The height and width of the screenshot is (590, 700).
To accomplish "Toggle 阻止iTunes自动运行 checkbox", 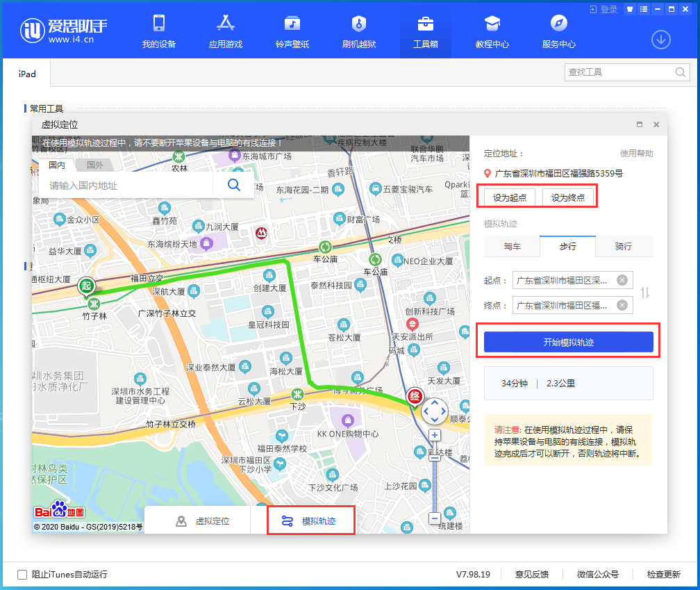I will [22, 575].
